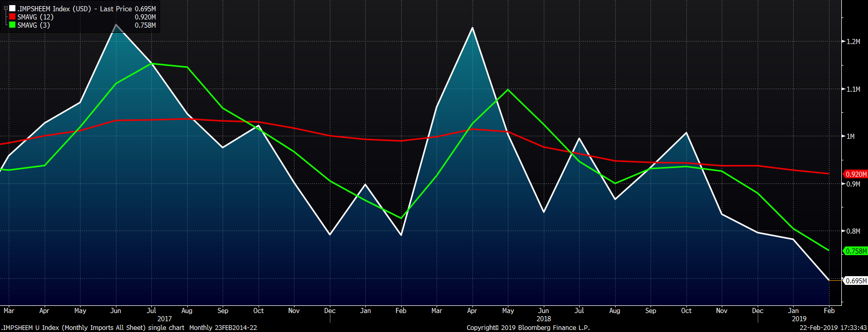
Task: Click the 0.8M label on the y-axis
Action: pyautogui.click(x=853, y=231)
